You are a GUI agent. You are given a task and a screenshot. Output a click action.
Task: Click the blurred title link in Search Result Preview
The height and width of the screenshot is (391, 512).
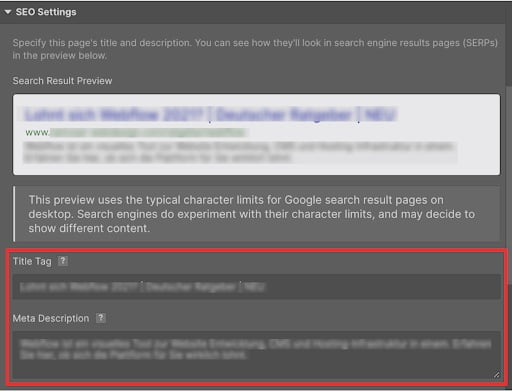[x=210, y=115]
